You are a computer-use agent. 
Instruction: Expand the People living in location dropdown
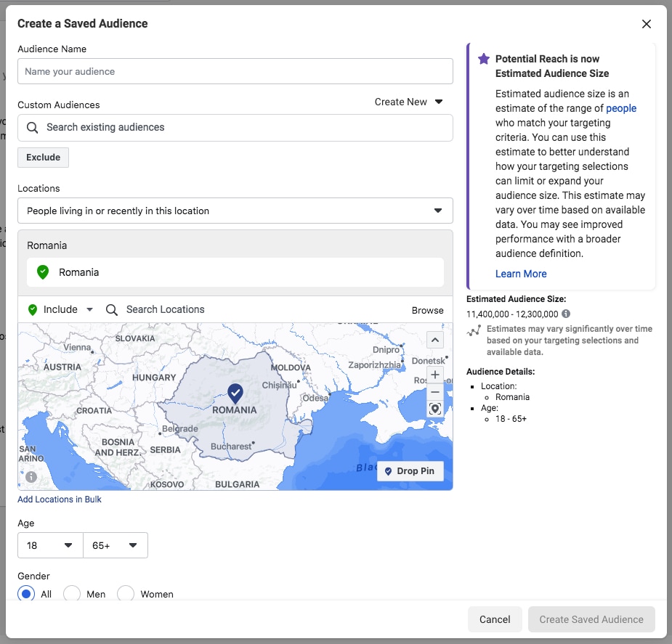(235, 211)
